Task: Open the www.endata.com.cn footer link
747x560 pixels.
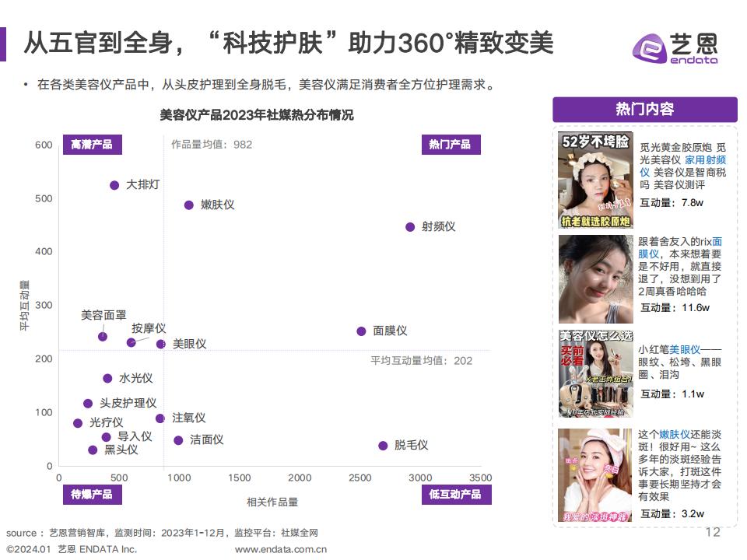Action: coord(281,549)
